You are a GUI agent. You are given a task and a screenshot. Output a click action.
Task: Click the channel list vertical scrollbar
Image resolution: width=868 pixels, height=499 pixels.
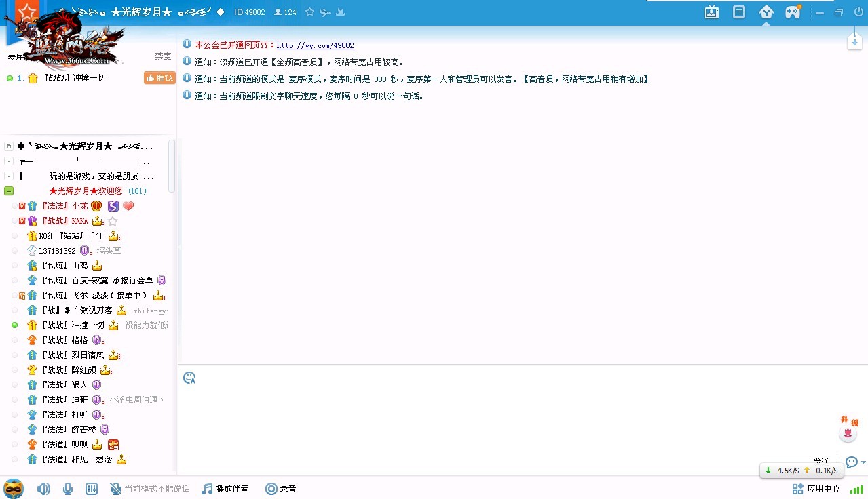tap(172, 166)
